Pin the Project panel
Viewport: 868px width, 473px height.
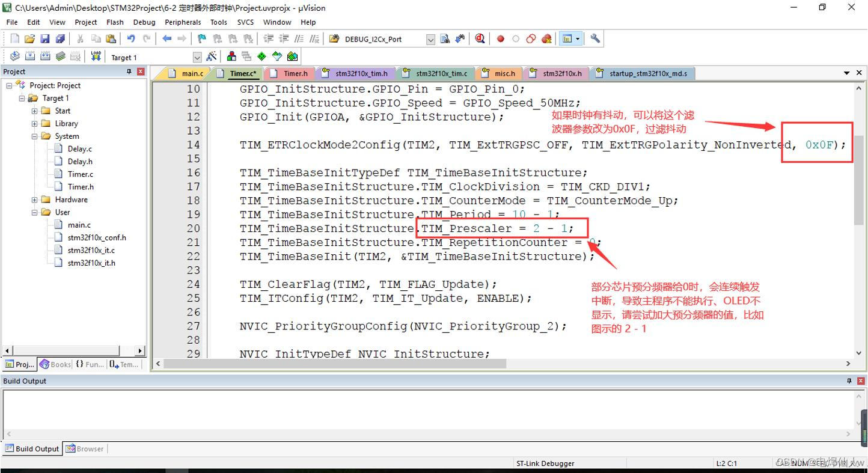[x=129, y=72]
